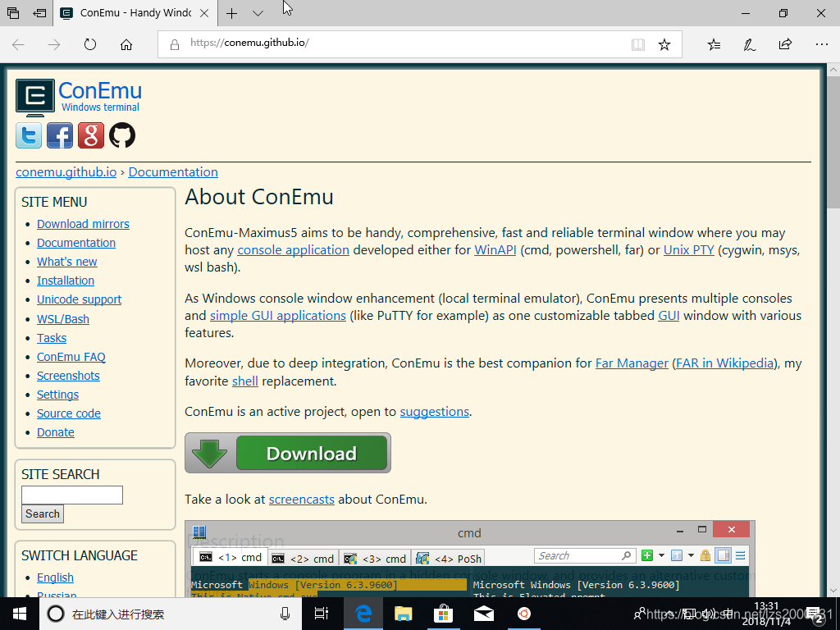Show the tabs you've set aside
Image resolution: width=840 pixels, height=630 pixels.
click(13, 13)
